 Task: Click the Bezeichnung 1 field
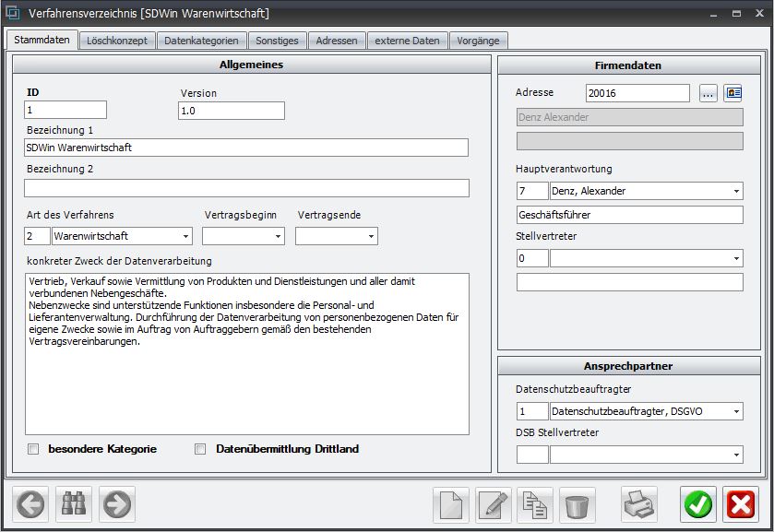click(x=246, y=148)
